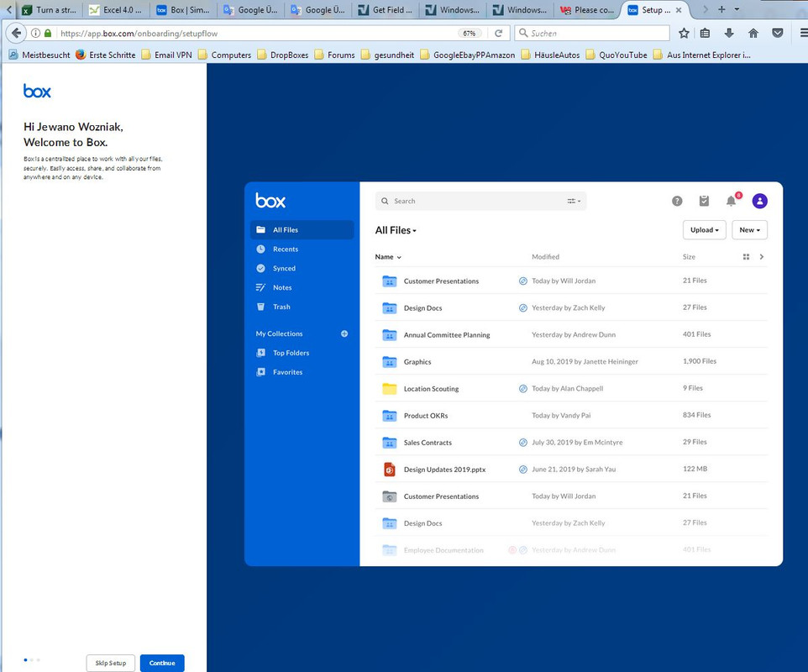
Task: Click the Box logo in the blue sidebar
Action: (x=270, y=201)
